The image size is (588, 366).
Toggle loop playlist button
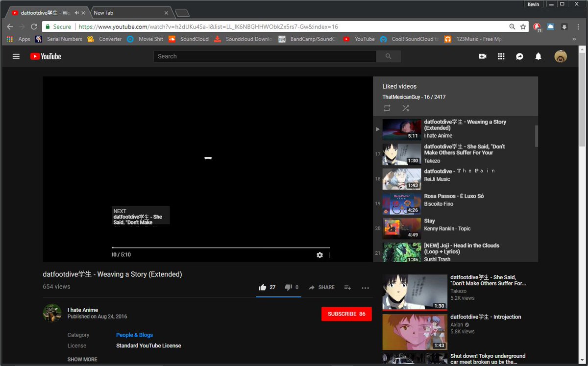(x=387, y=108)
